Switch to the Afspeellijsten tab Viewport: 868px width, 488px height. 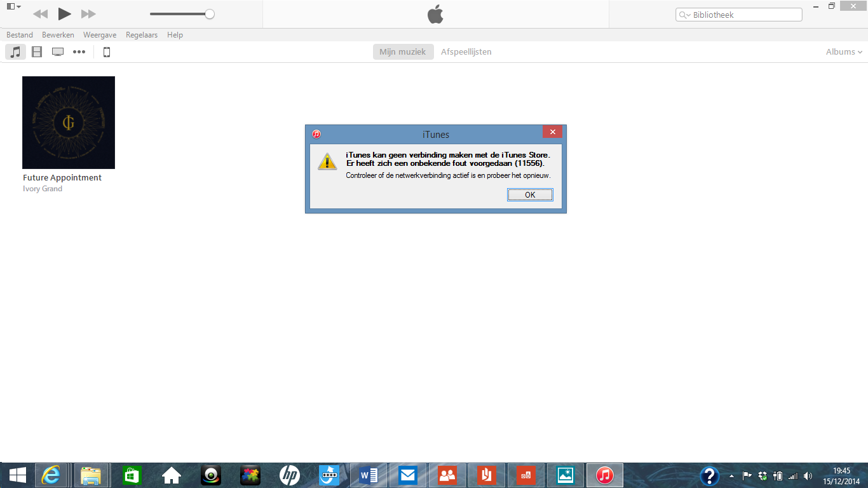(466, 52)
